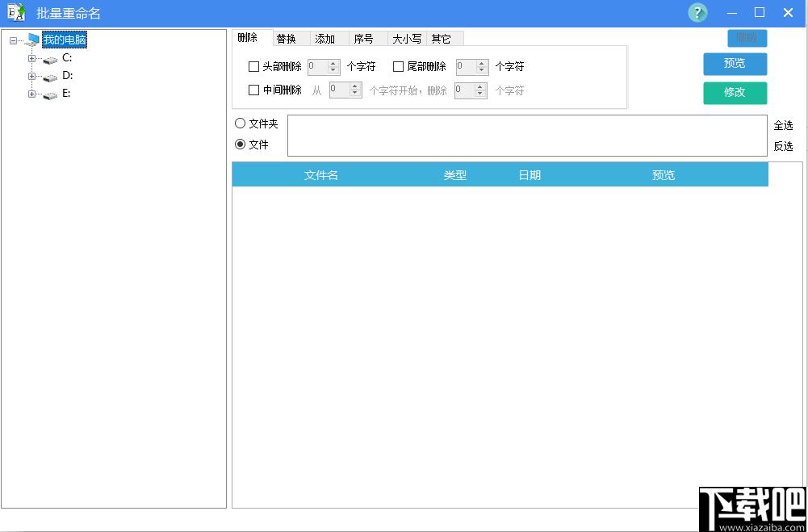Viewport: 808px width, 532px height.
Task: Click the help question mark icon
Action: 697,13
